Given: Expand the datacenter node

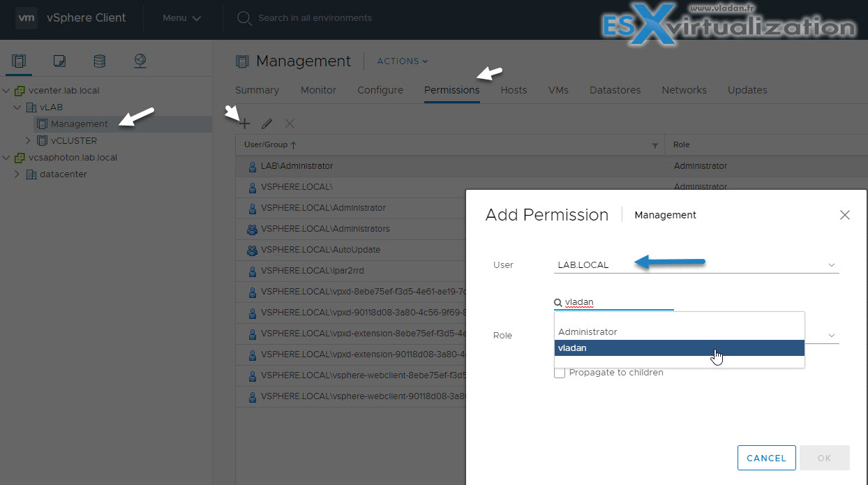Looking at the screenshot, I should [17, 174].
